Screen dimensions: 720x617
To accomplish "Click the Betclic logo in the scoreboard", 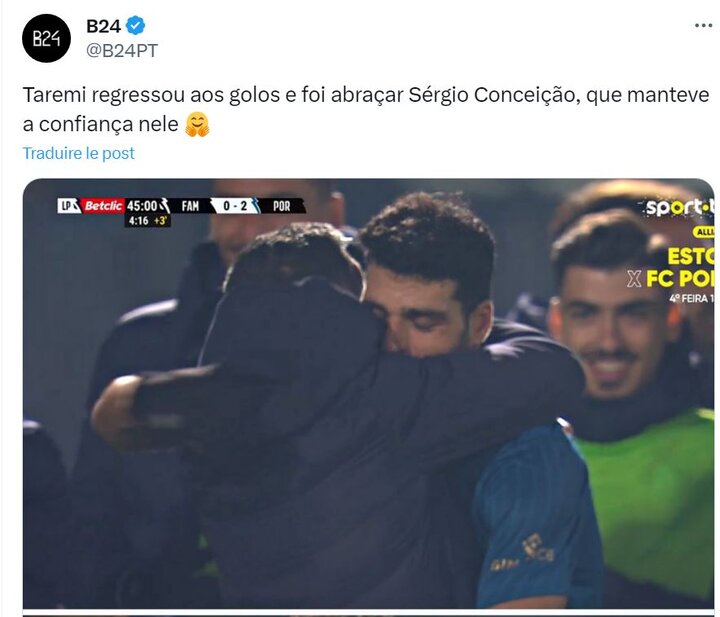I will click(103, 206).
